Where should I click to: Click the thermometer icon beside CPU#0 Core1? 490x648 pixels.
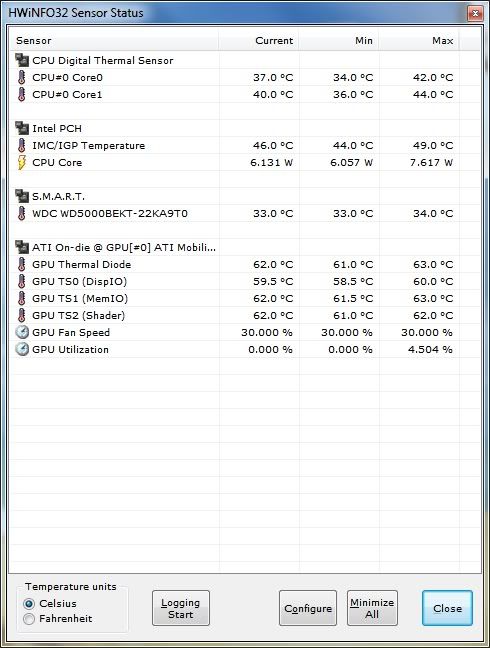21,94
